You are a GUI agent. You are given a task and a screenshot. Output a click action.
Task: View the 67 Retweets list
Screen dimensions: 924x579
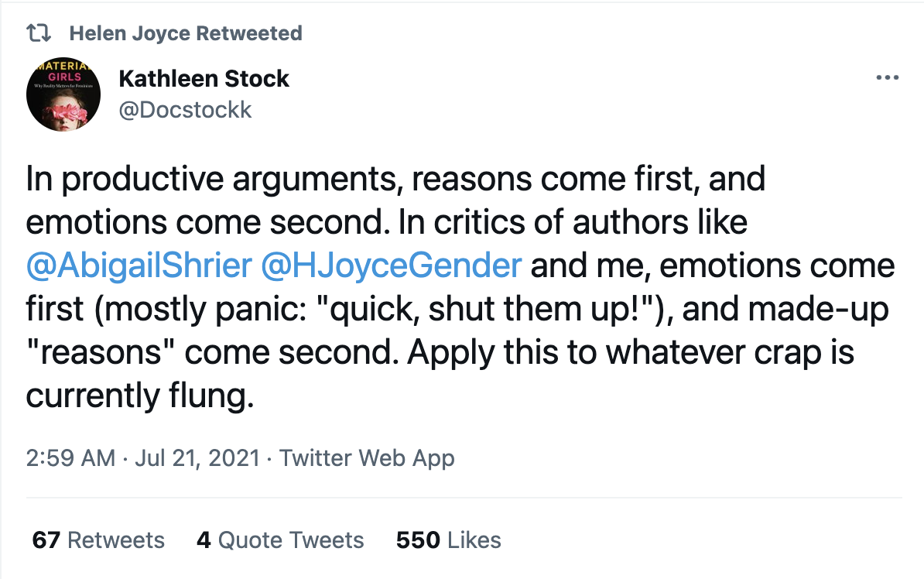tap(98, 540)
